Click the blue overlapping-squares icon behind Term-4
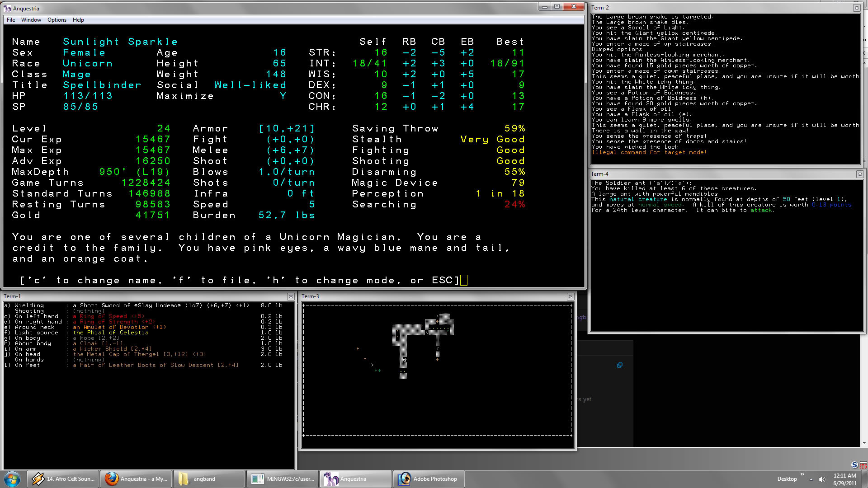 click(x=620, y=365)
